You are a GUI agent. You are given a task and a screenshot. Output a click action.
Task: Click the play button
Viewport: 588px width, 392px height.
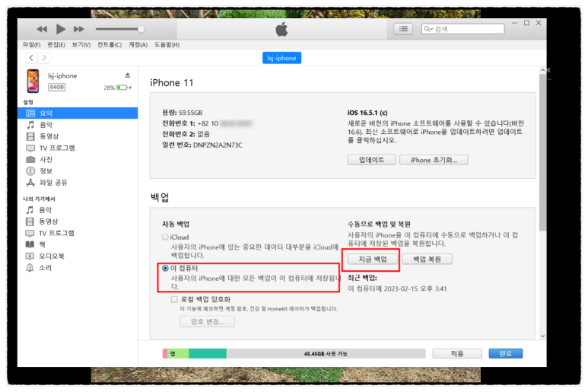coord(60,29)
